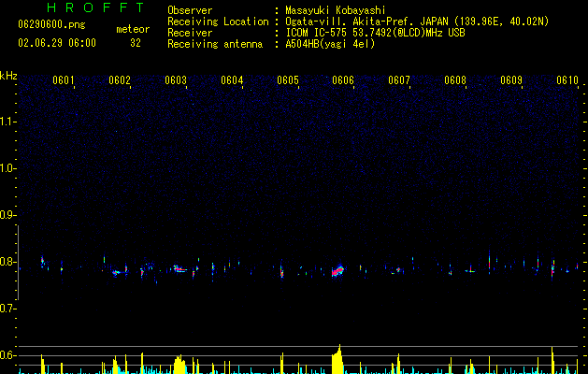
Task: Click the 0603 time marker
Action: coord(176,80)
